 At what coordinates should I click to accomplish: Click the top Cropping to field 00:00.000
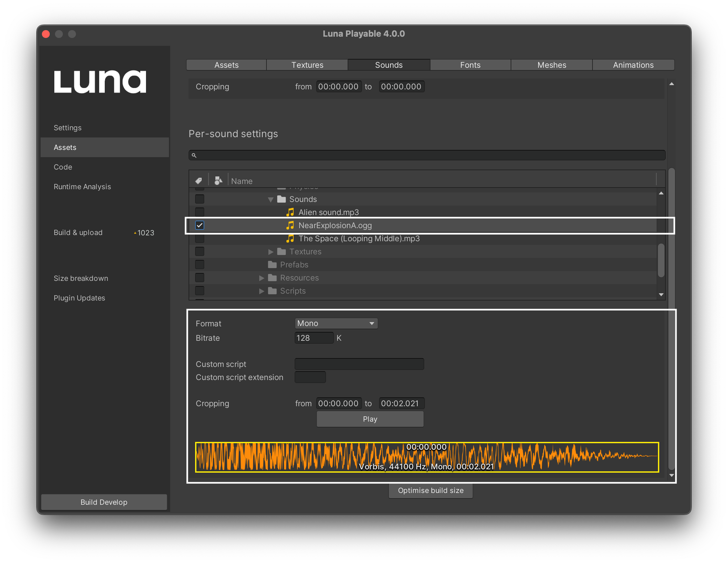[402, 87]
